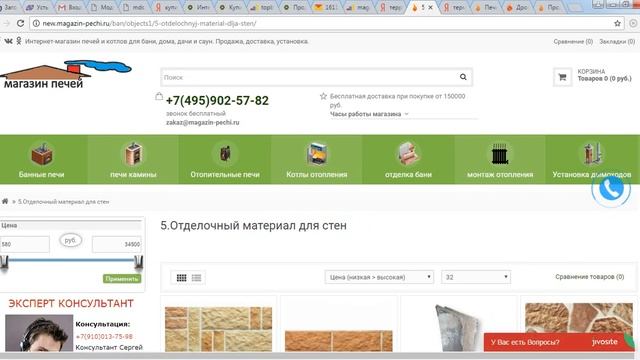The image size is (640, 360).
Task: Open the У Вас есть Вопросы chat widget
Action: click(559, 342)
